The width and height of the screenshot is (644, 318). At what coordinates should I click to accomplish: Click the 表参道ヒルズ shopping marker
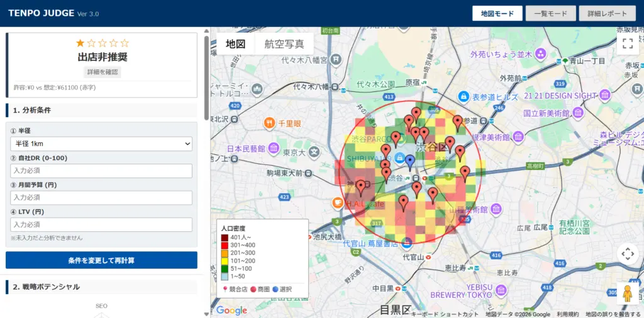click(464, 96)
